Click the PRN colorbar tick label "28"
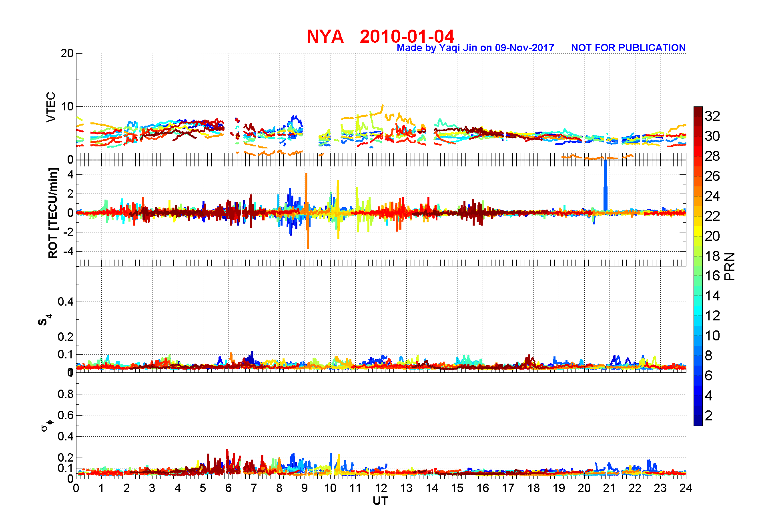The image size is (762, 532). pos(712,156)
